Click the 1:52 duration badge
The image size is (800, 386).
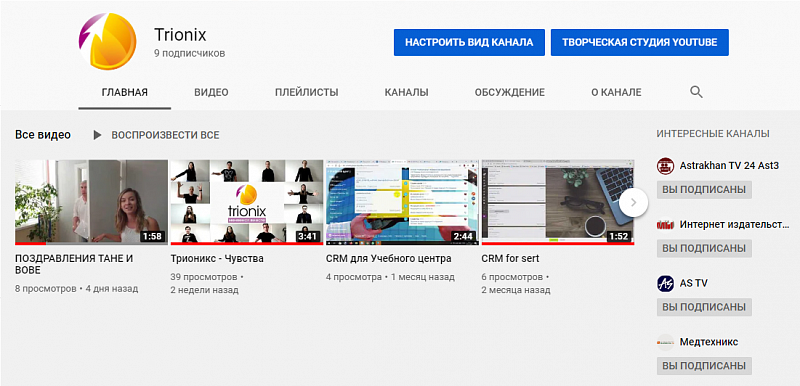619,237
